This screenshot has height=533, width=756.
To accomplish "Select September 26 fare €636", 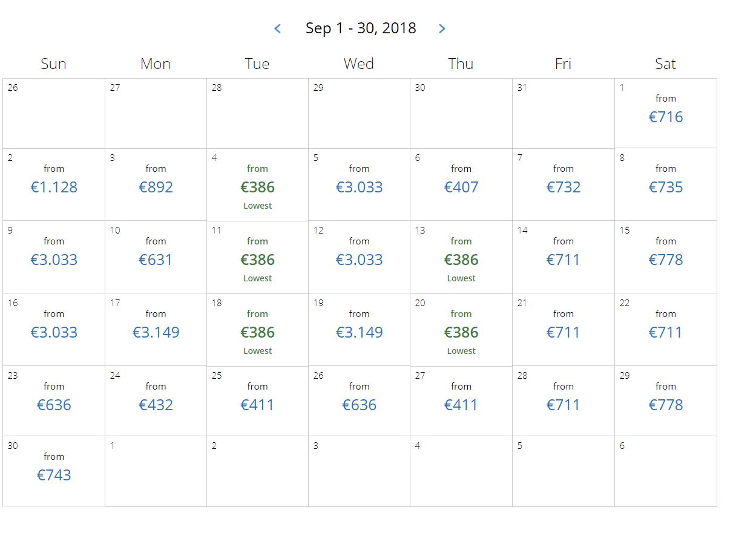I will click(359, 401).
